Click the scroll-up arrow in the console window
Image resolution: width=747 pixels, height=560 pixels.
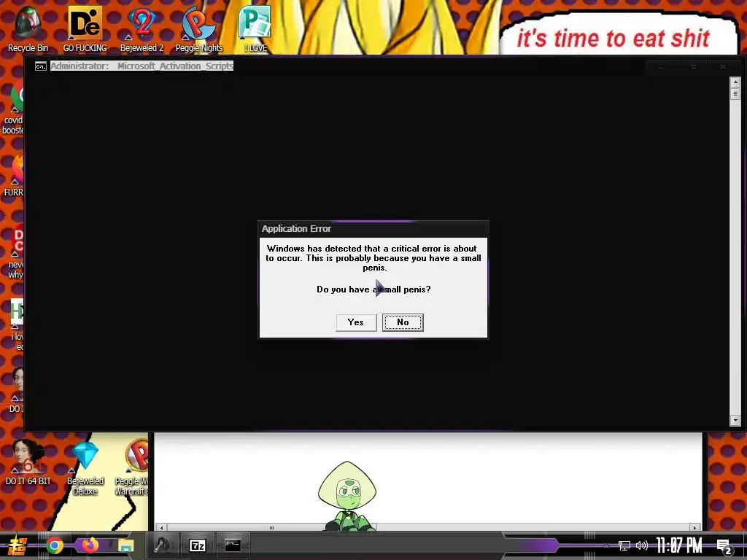click(735, 82)
